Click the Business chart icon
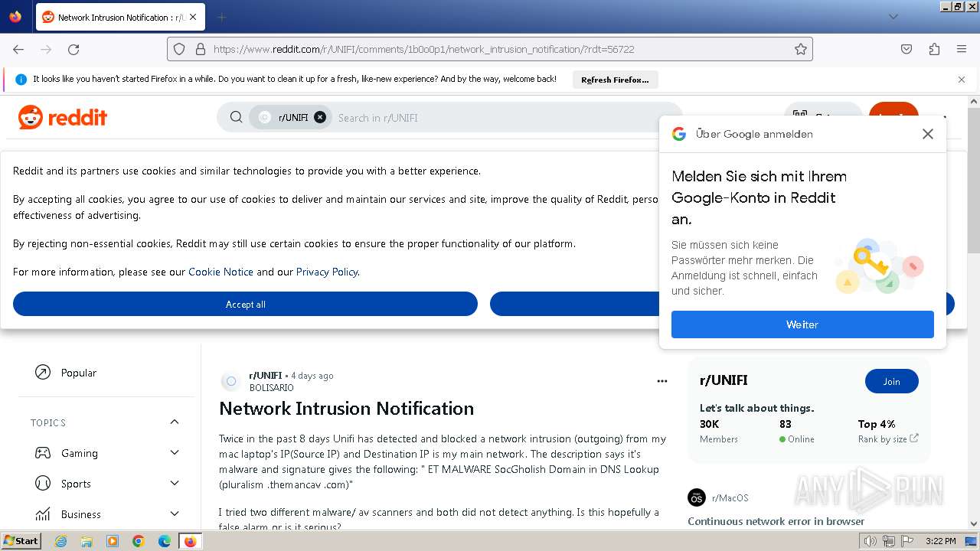 43,514
